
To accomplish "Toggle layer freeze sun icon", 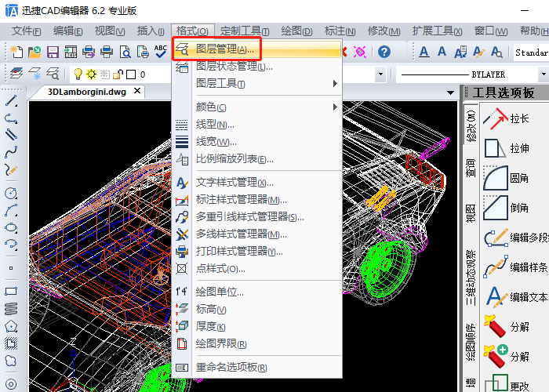I will pos(92,74).
